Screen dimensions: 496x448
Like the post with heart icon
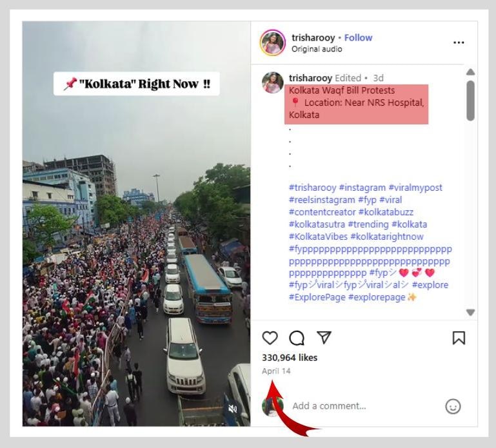tap(270, 338)
